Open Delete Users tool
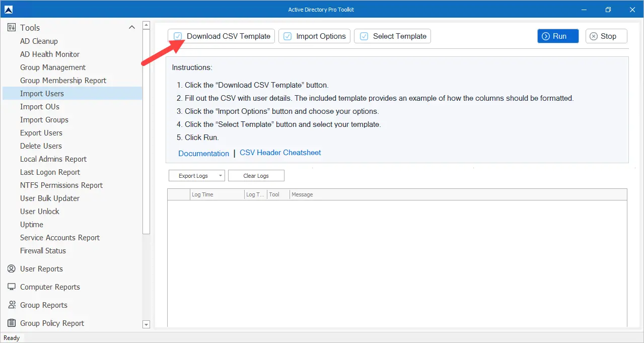This screenshot has width=644, height=343. [x=41, y=146]
